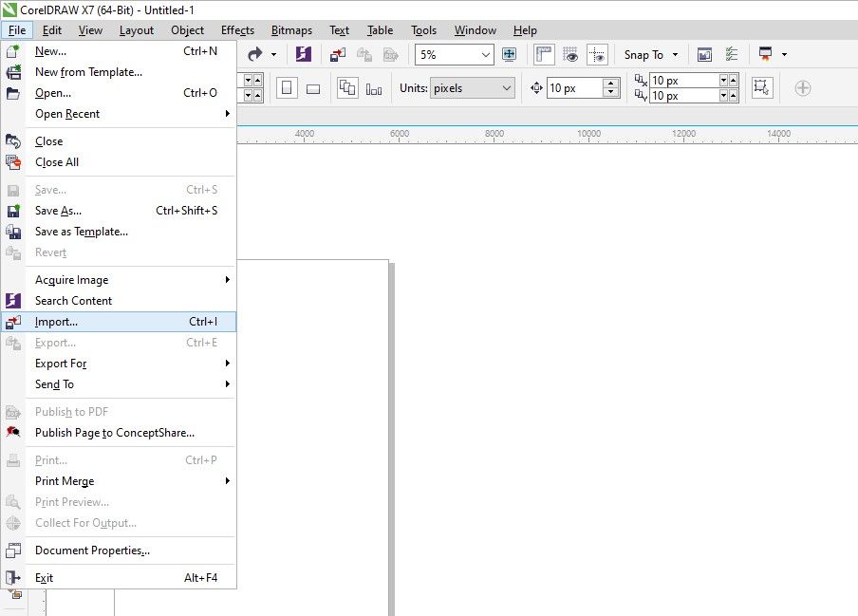Open the Edit menu
The width and height of the screenshot is (858, 616).
coord(52,30)
